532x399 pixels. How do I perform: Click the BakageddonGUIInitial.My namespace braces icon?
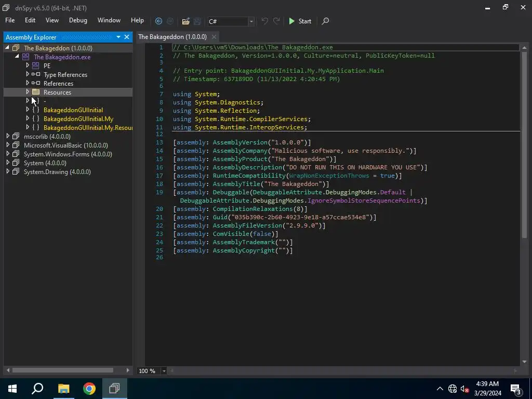36,118
